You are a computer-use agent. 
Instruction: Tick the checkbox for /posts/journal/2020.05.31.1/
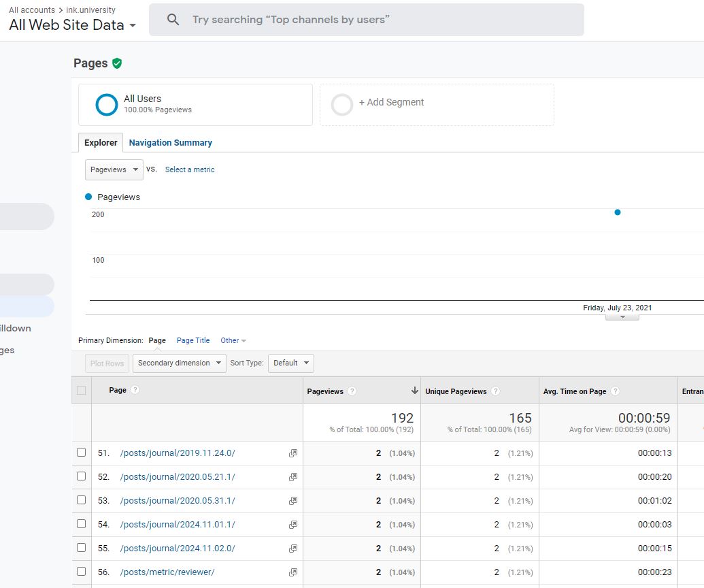82,500
